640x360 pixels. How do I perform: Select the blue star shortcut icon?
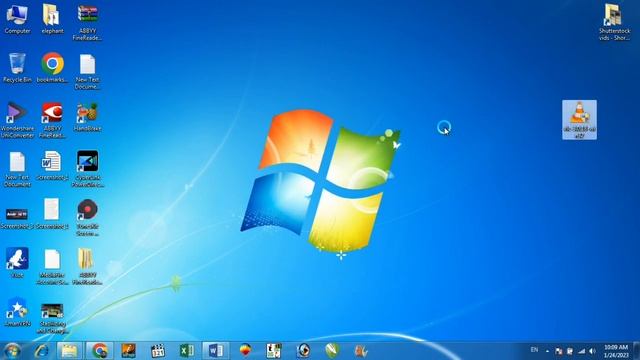17,312
